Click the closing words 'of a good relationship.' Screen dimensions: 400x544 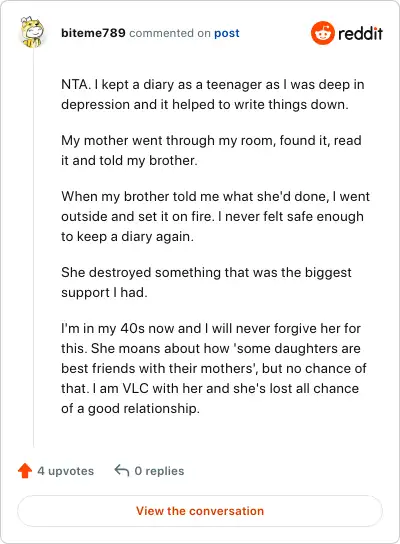130,408
